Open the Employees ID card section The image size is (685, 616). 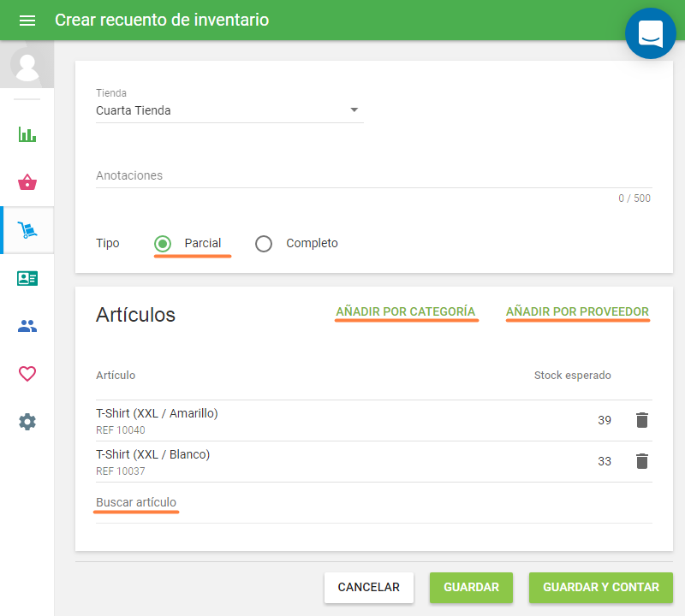[x=27, y=278]
